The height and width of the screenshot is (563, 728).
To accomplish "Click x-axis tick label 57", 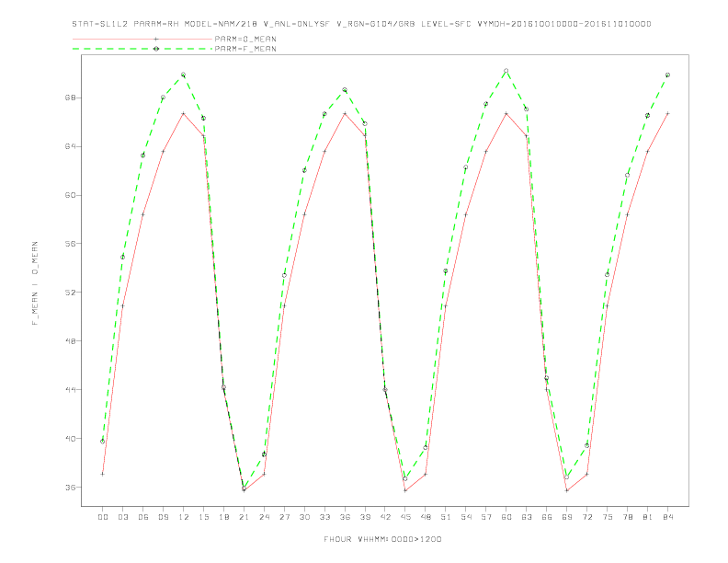I will pyautogui.click(x=486, y=517).
